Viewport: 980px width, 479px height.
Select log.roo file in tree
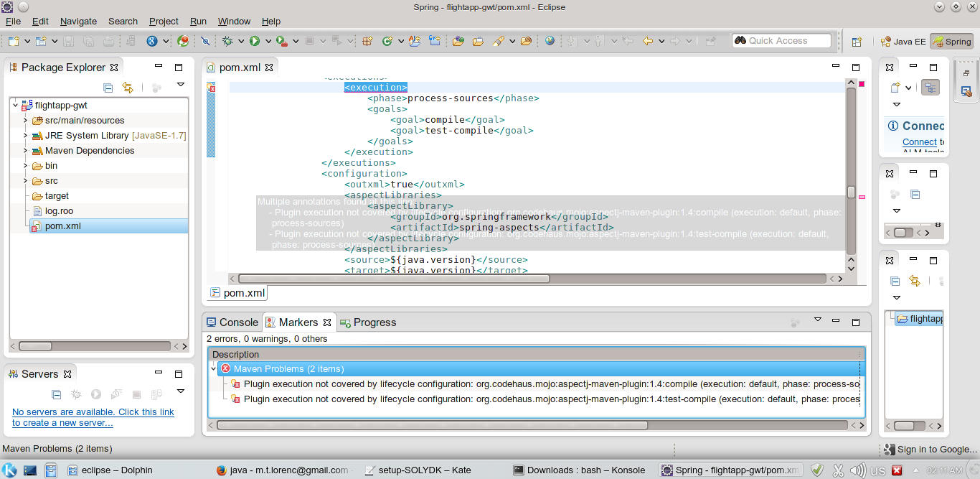pyautogui.click(x=59, y=211)
